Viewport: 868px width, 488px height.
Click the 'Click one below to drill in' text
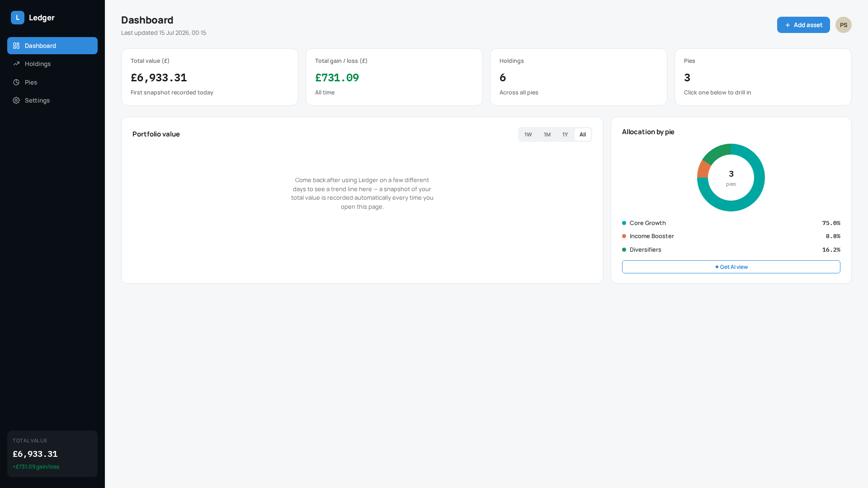(717, 93)
